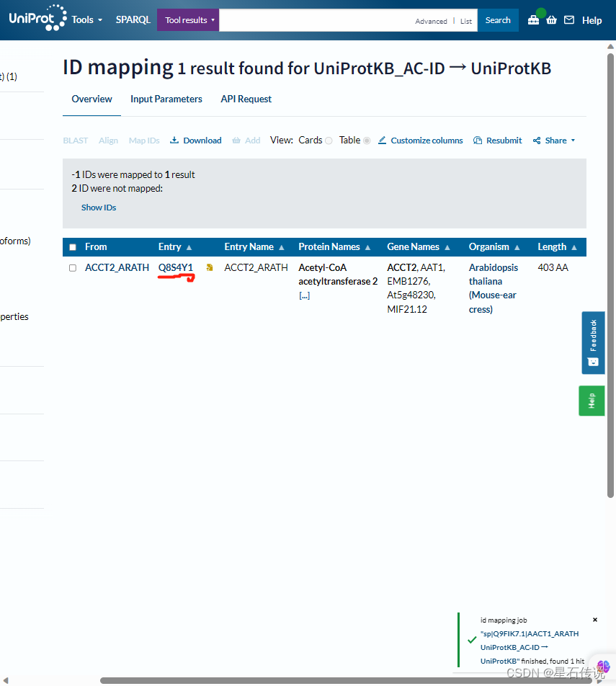Click the Search button
This screenshot has width=616, height=686.
click(x=498, y=20)
